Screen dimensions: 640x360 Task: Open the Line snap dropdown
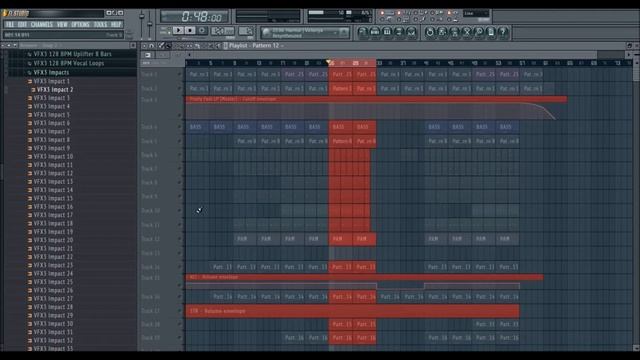click(x=476, y=13)
